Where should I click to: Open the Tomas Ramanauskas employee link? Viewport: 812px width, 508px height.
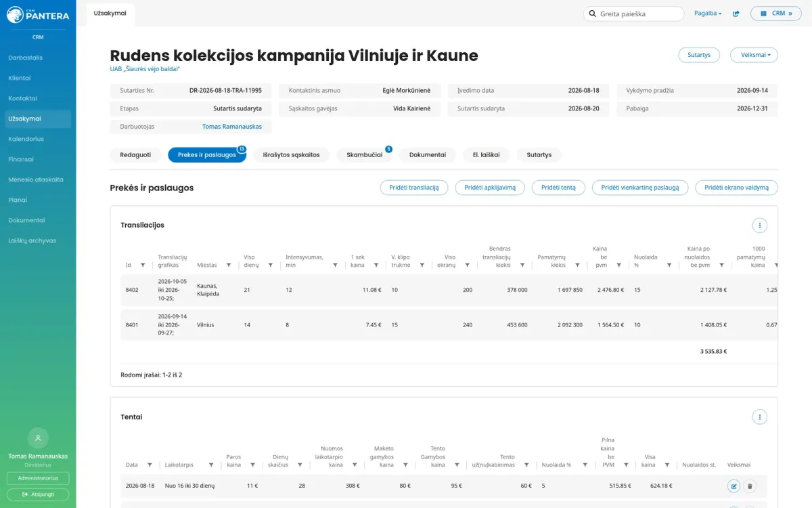[232, 127]
